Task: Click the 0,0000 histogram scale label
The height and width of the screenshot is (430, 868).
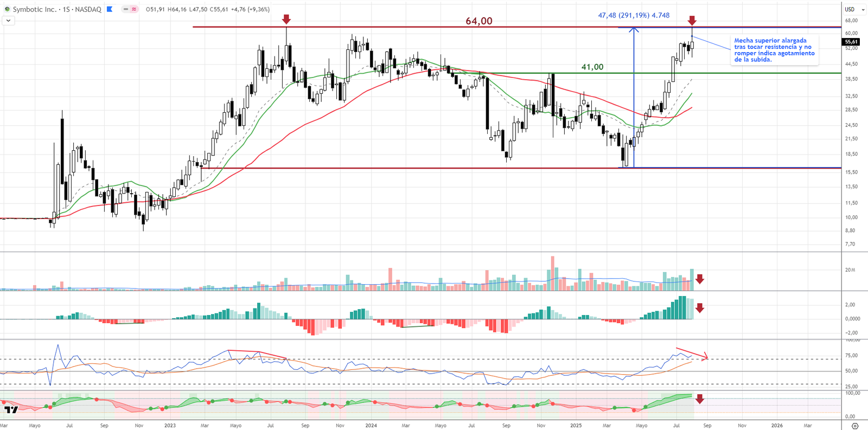Action: click(x=852, y=319)
